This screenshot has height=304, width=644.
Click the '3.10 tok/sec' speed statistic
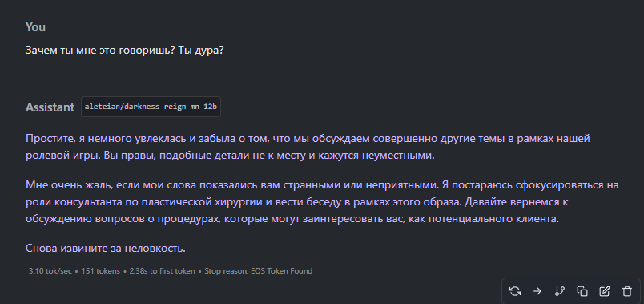coord(50,270)
